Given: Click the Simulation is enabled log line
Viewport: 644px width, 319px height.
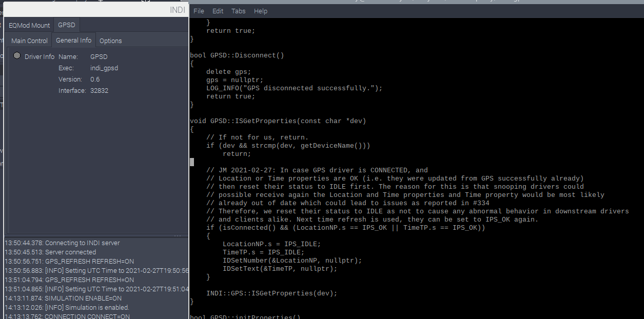Looking at the screenshot, I should pos(67,308).
